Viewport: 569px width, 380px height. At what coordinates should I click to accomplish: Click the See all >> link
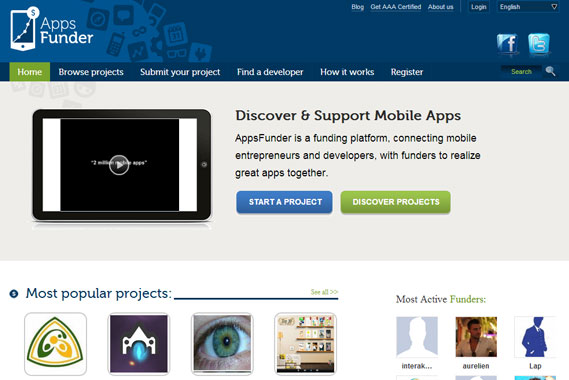(x=324, y=292)
